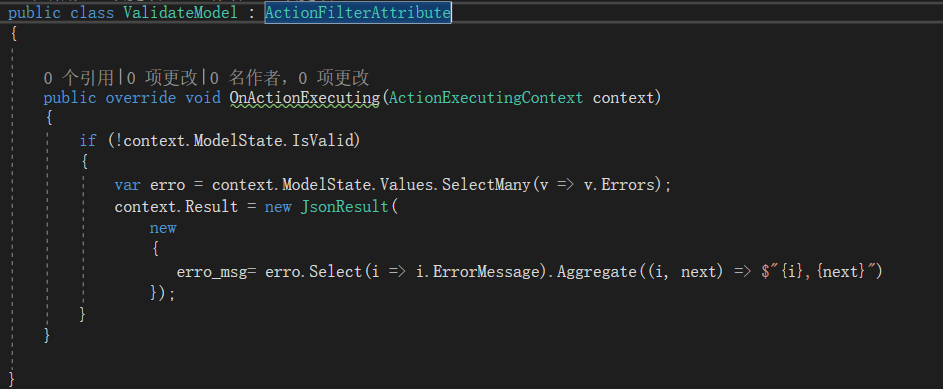Click the class keyword in the declaration
This screenshot has height=389, width=943.
[x=92, y=12]
